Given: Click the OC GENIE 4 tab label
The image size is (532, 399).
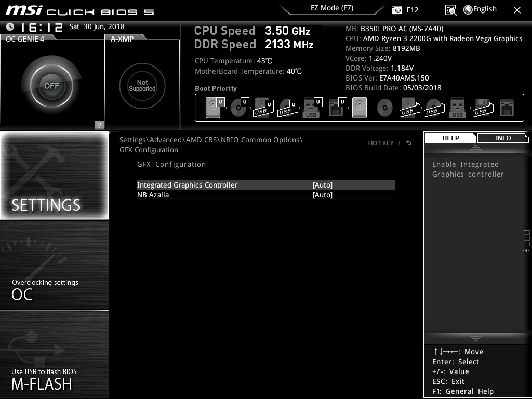Looking at the screenshot, I should click(x=25, y=39).
